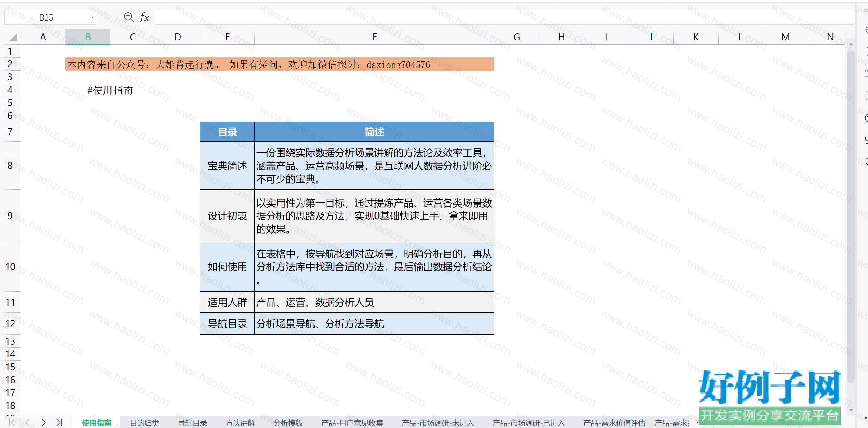Click inside the formula bar input
Image resolution: width=868 pixels, height=428 pixels.
tap(504, 17)
